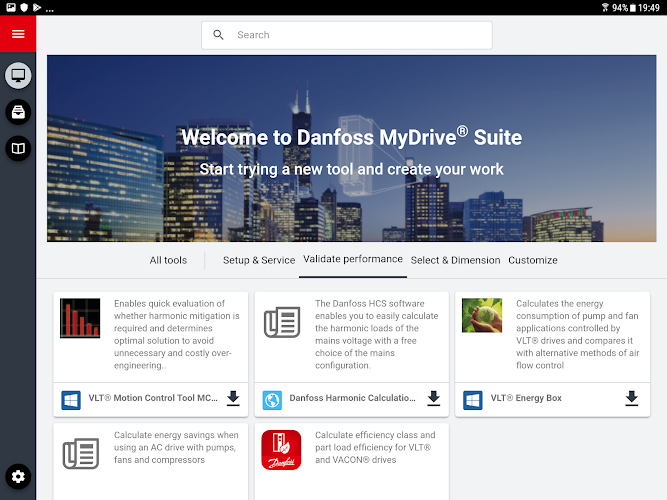Click Windows icon beside VLT Energy Box
Image resolution: width=667 pixels, height=500 pixels.
tap(473, 400)
